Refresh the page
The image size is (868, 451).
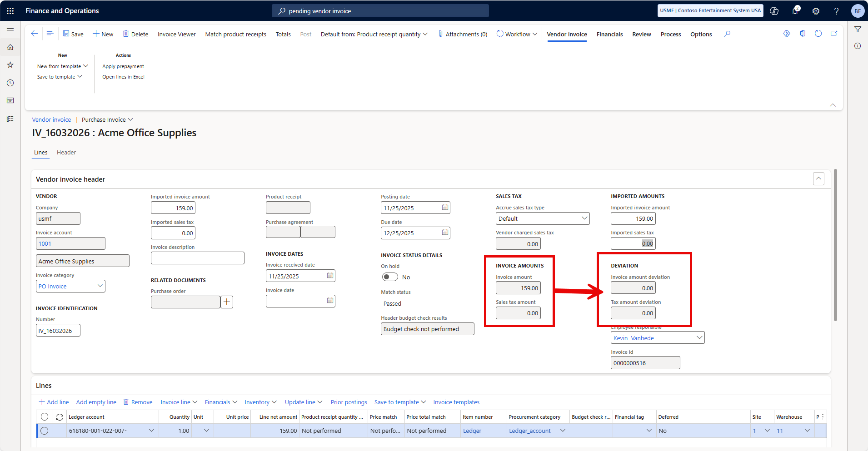pyautogui.click(x=818, y=34)
